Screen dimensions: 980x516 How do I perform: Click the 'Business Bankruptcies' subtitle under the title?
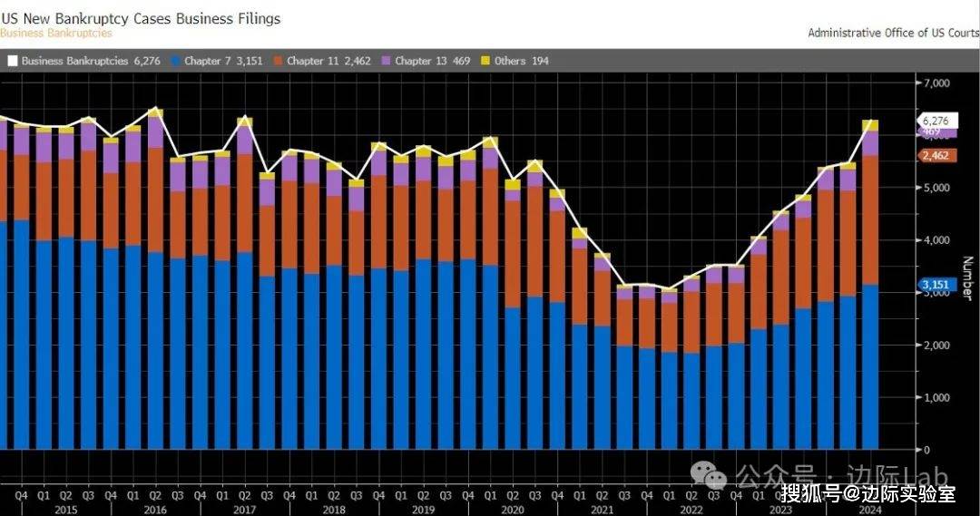coord(56,34)
